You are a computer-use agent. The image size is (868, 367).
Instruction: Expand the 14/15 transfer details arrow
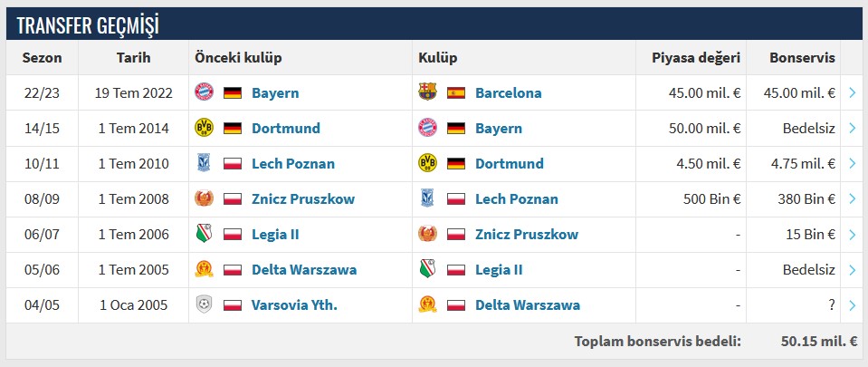[x=853, y=128]
